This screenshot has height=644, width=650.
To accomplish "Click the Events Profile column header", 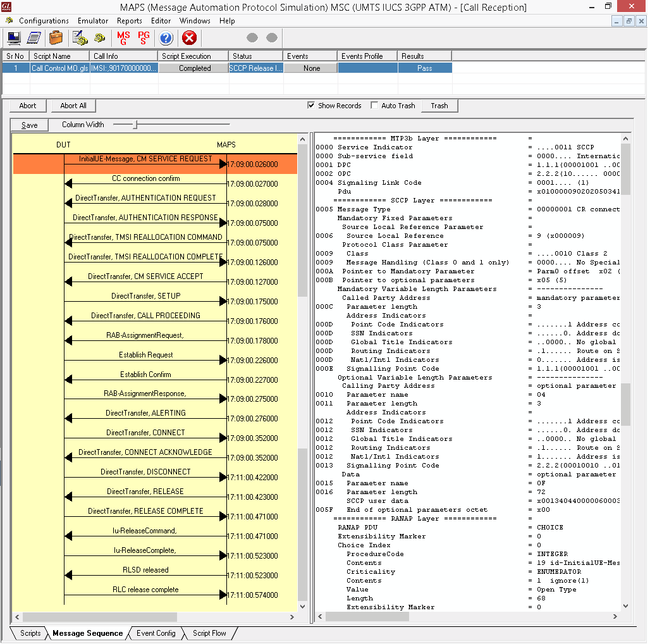I will pos(368,56).
